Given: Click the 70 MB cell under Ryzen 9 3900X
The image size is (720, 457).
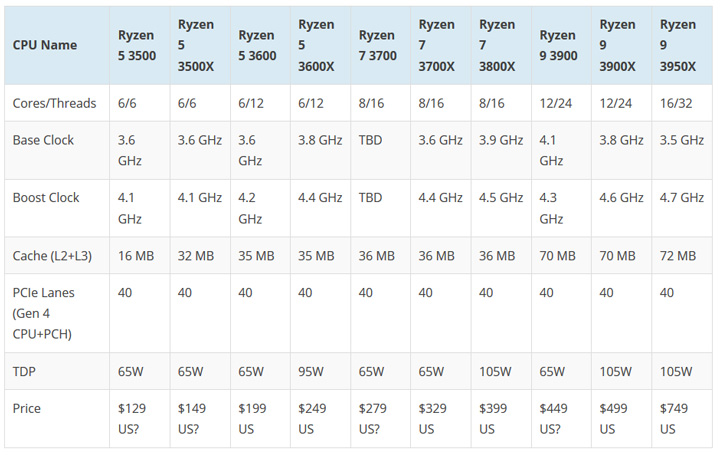Looking at the screenshot, I should click(x=621, y=255).
